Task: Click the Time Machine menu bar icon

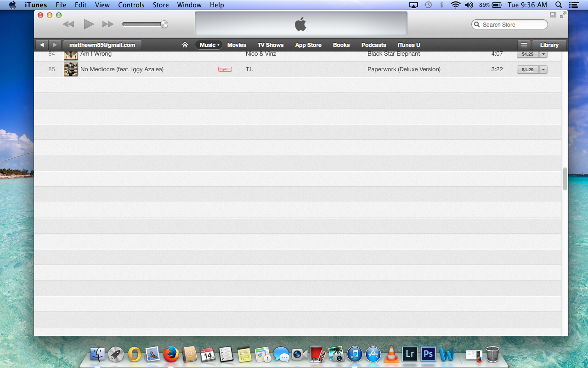Action: tap(428, 5)
